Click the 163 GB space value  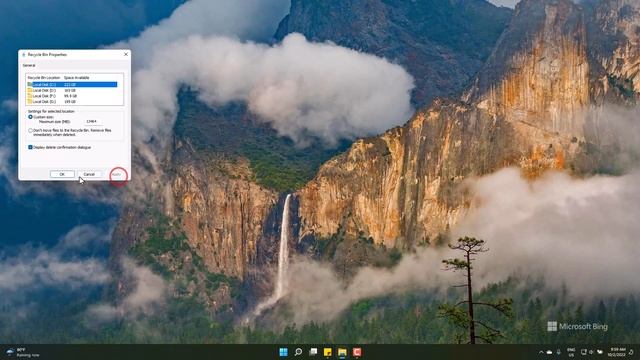point(70,90)
